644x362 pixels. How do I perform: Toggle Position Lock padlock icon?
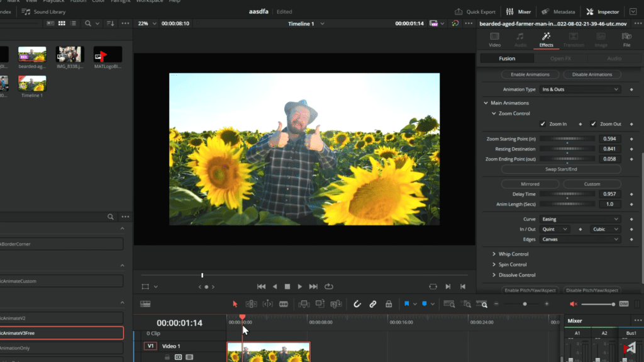(389, 304)
